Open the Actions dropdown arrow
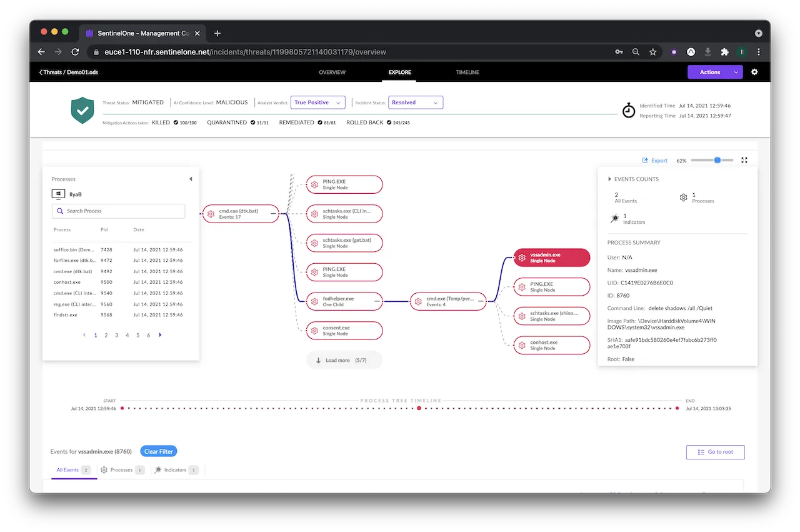 coord(736,72)
